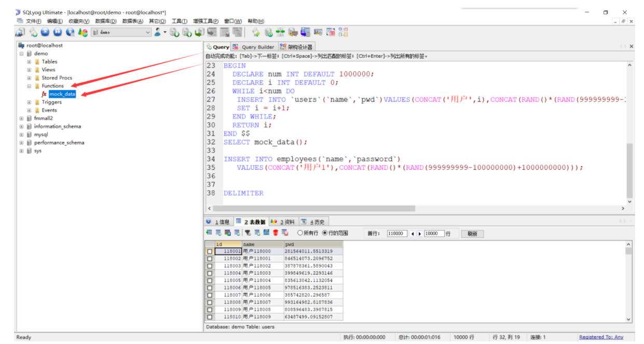The image size is (644, 344).
Task: Click the root@localhost server icon
Action: [22, 46]
